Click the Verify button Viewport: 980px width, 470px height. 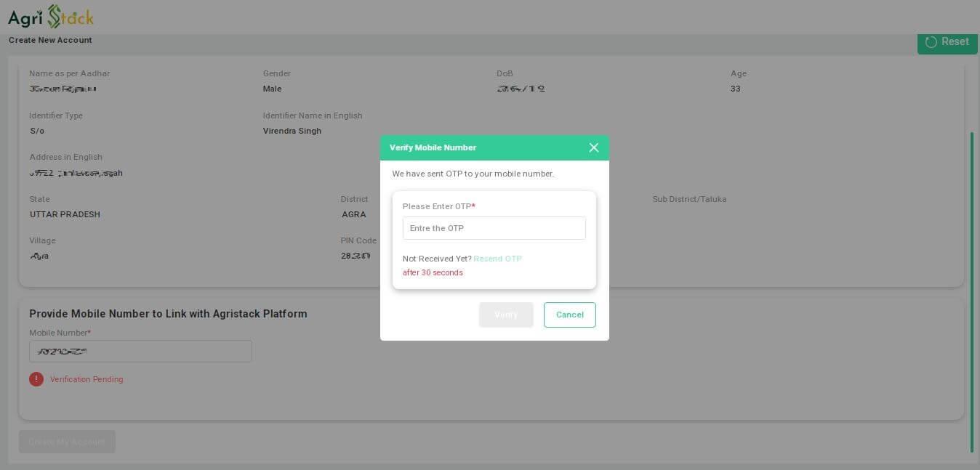coord(506,315)
